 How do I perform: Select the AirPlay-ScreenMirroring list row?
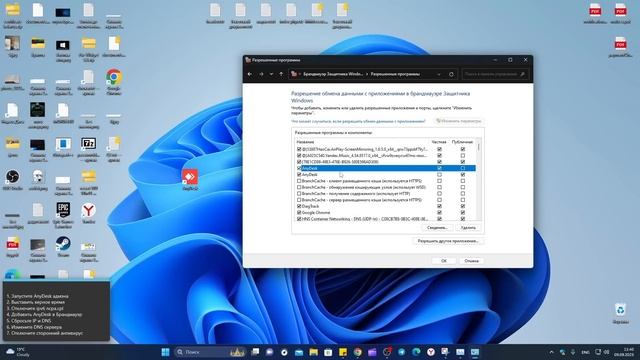tap(385, 149)
